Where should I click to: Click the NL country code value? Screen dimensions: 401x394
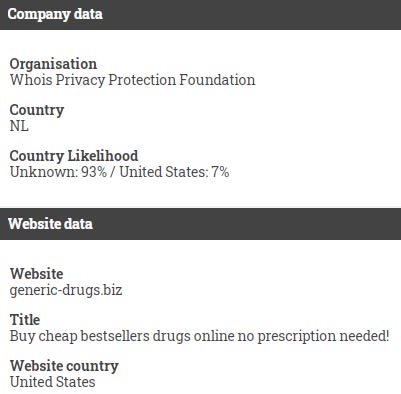[19, 126]
